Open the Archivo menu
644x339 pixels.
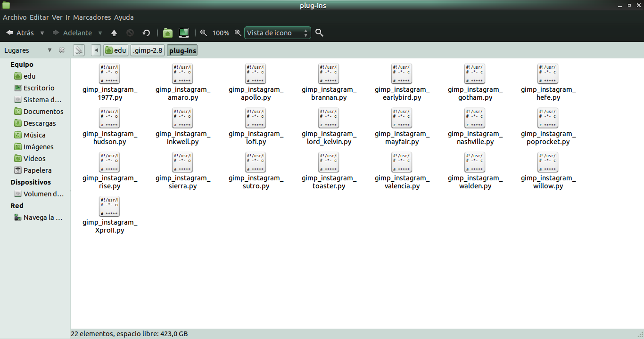15,17
